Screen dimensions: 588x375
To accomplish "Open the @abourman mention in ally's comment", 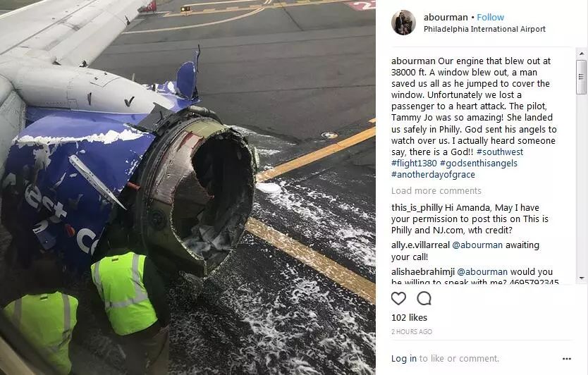I will [477, 245].
